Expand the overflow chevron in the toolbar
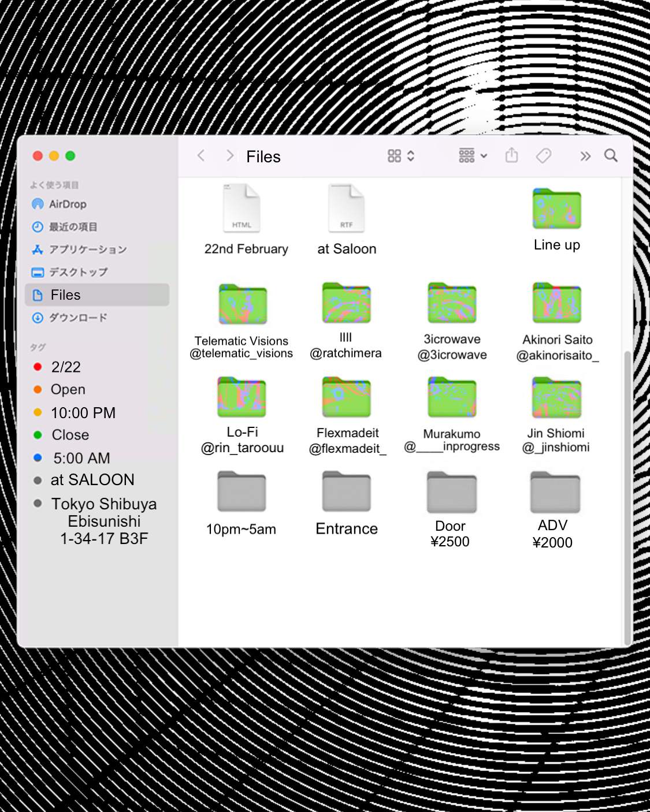 tap(585, 156)
